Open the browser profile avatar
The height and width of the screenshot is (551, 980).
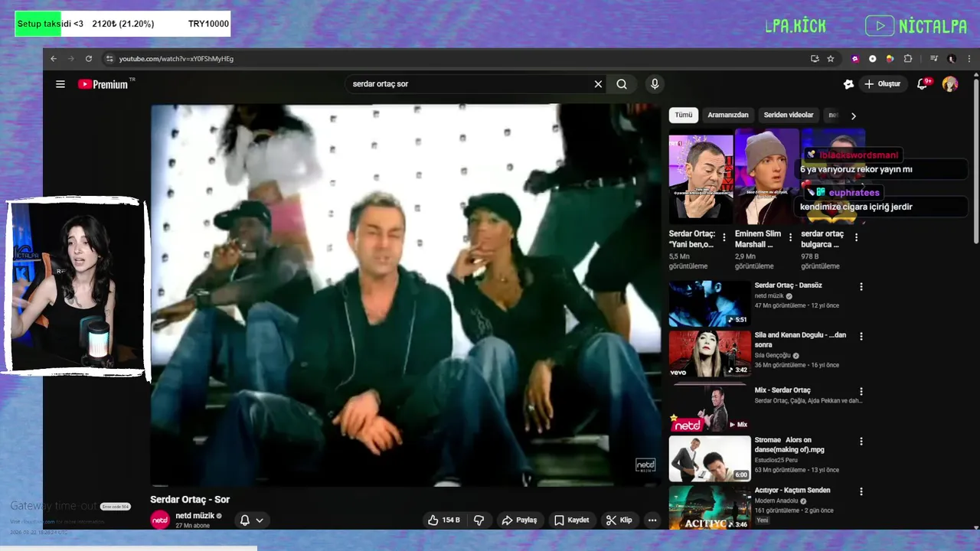pyautogui.click(x=952, y=59)
